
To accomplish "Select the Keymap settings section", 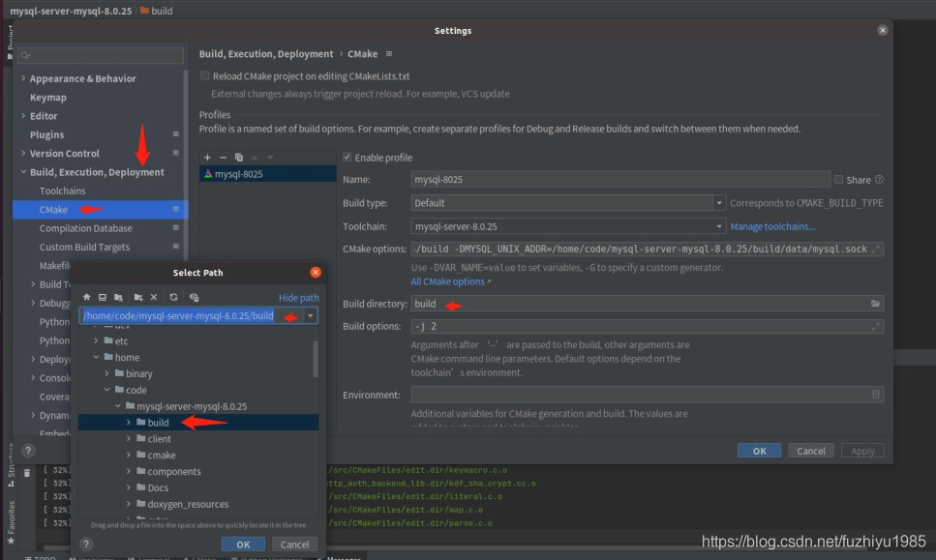I will click(x=46, y=97).
